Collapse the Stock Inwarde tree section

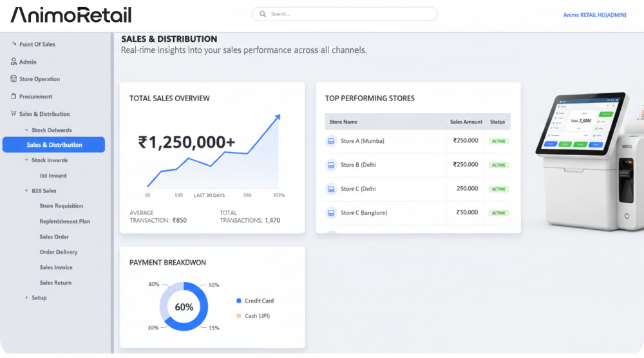26,160
